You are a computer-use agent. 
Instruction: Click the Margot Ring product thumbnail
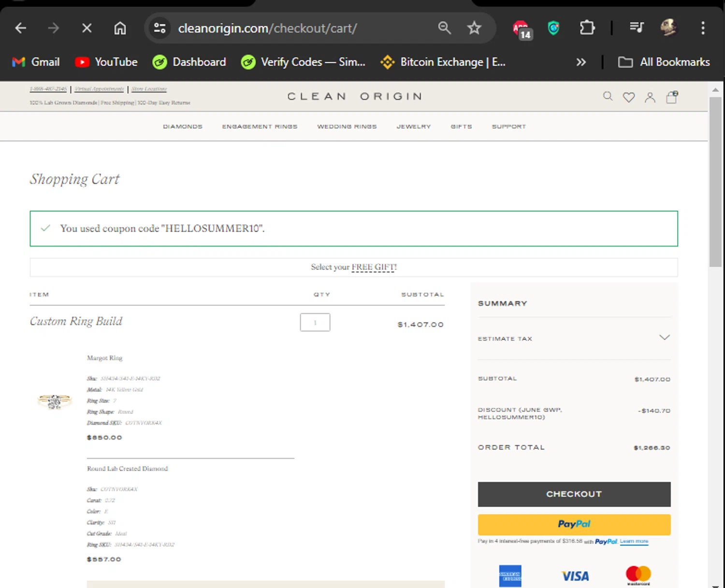tap(55, 401)
